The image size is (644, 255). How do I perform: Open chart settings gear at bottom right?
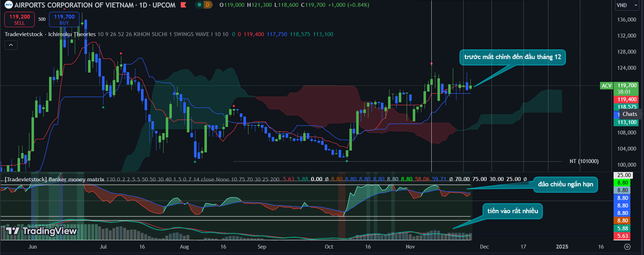[x=627, y=247]
